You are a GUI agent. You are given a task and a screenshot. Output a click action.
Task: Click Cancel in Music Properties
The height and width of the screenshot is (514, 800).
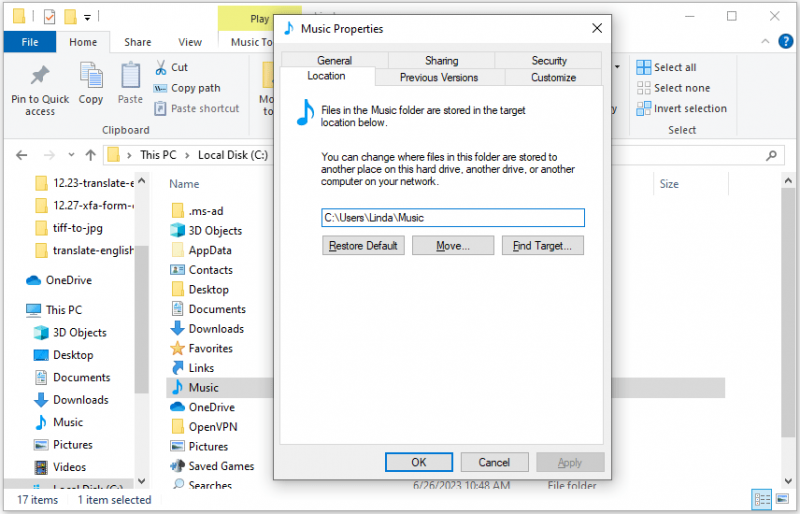(494, 462)
